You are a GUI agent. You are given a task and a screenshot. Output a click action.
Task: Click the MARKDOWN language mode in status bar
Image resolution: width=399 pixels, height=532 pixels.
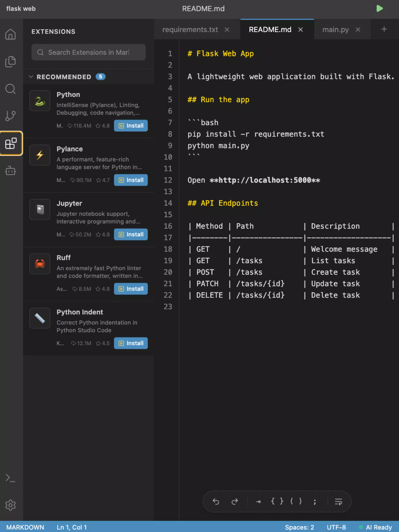coord(25,527)
